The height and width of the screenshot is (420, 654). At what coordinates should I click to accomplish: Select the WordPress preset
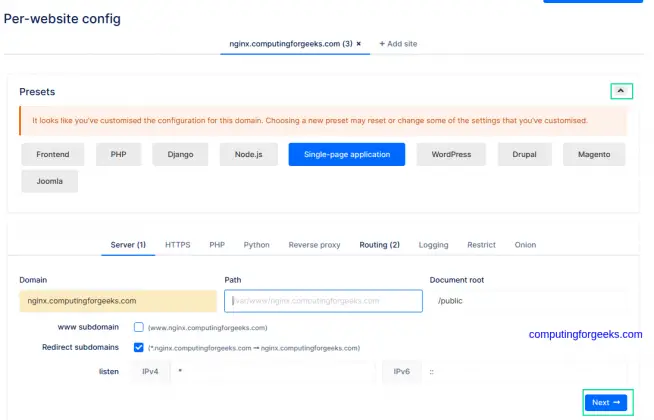coord(451,155)
